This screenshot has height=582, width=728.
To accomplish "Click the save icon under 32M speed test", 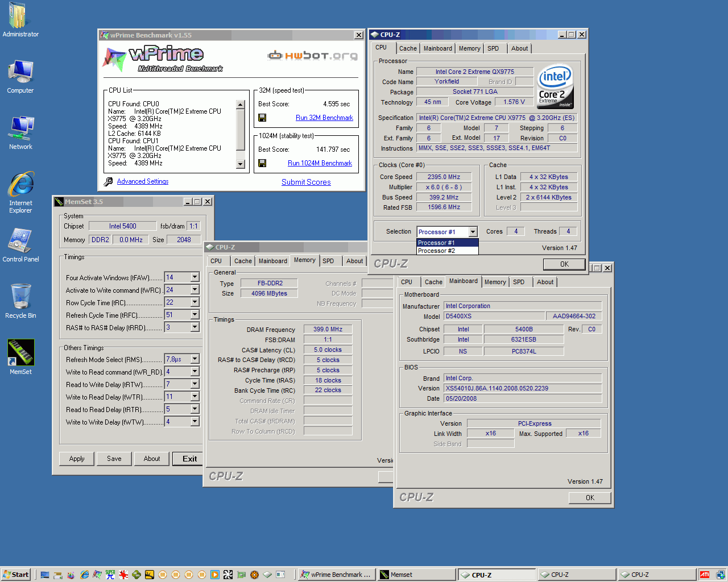I will pos(262,118).
